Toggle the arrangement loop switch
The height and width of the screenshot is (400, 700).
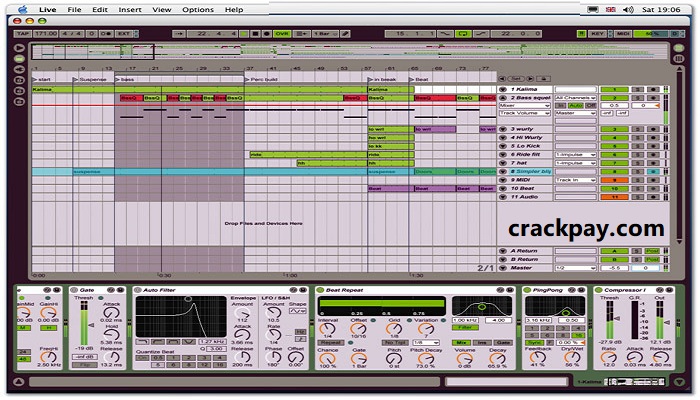(463, 34)
